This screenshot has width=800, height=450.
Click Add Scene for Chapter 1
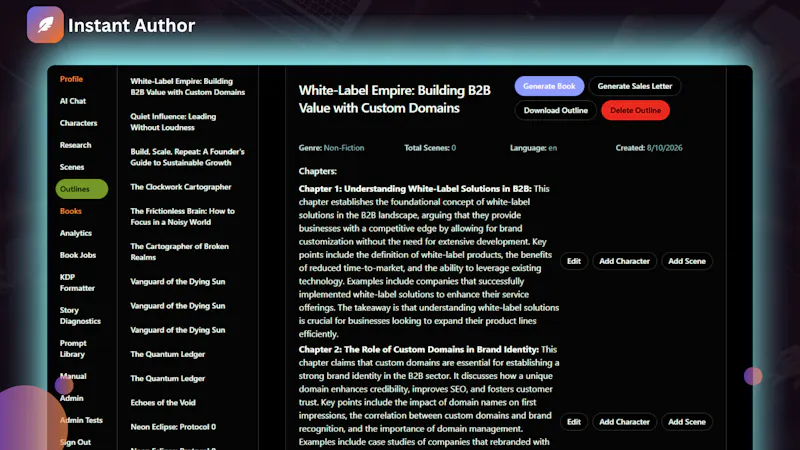point(687,261)
